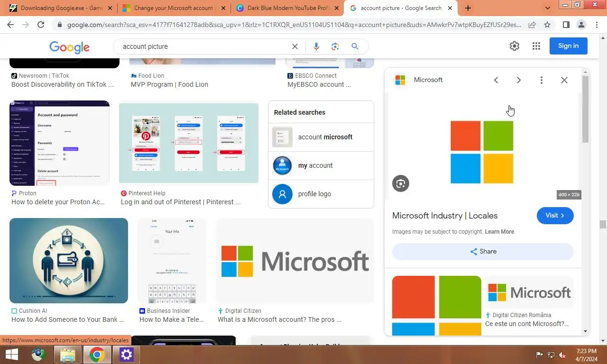This screenshot has width=607, height=364.
Task: Open Pinterest Help login thumbnail
Action: pos(189,143)
